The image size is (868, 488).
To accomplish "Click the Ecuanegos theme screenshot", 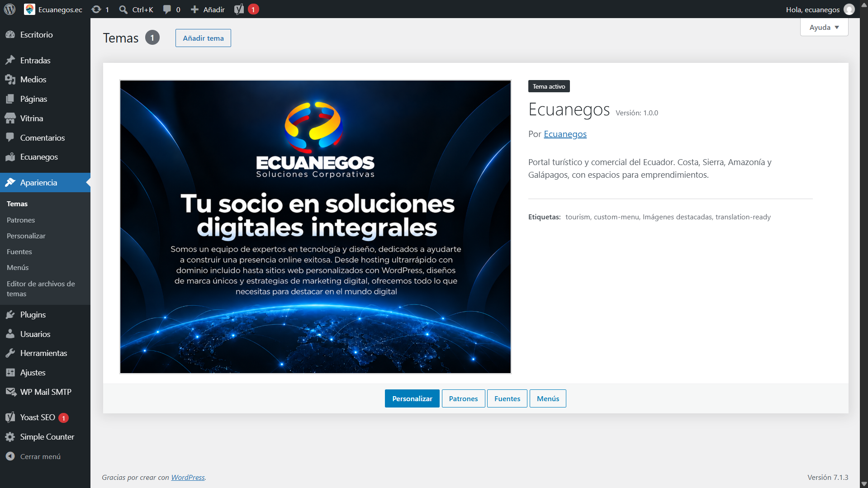I will point(315,227).
